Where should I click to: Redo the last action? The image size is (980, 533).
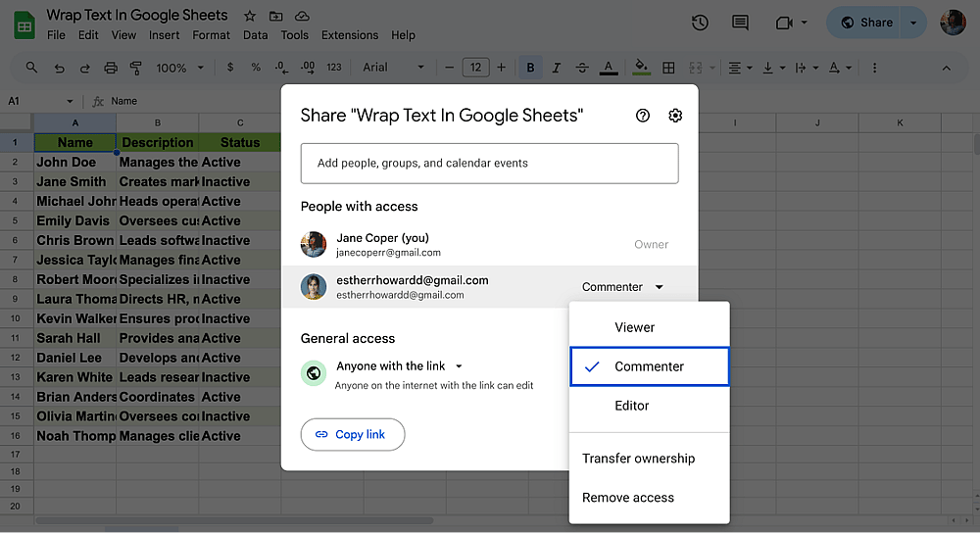point(85,68)
